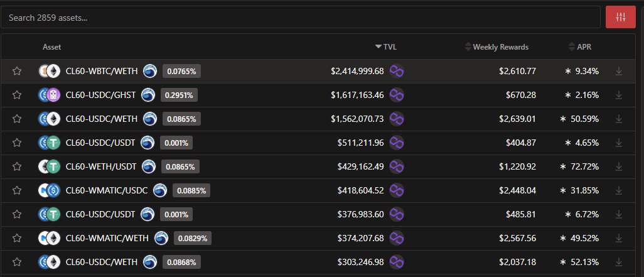Click Polygon chain icon beside $511,211.96
This screenshot has height=277, width=644.
point(397,143)
